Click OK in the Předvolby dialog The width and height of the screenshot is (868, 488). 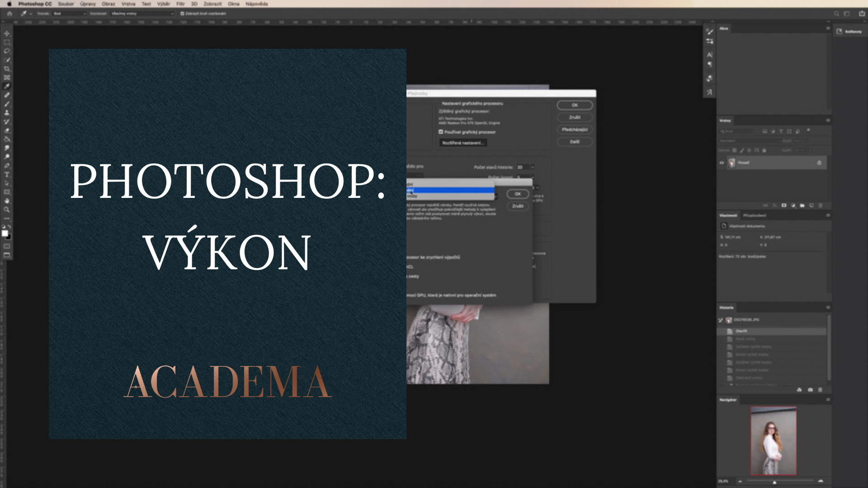575,105
